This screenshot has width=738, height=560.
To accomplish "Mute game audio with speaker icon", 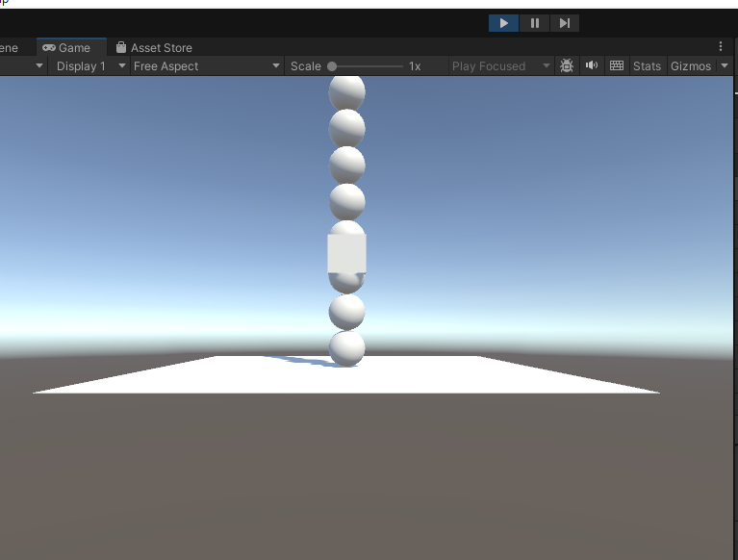I will coord(592,65).
